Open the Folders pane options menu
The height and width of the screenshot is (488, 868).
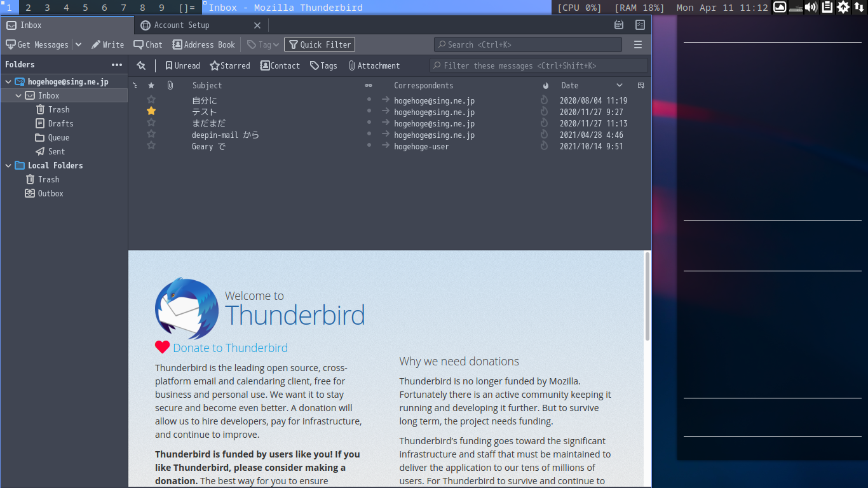click(117, 65)
